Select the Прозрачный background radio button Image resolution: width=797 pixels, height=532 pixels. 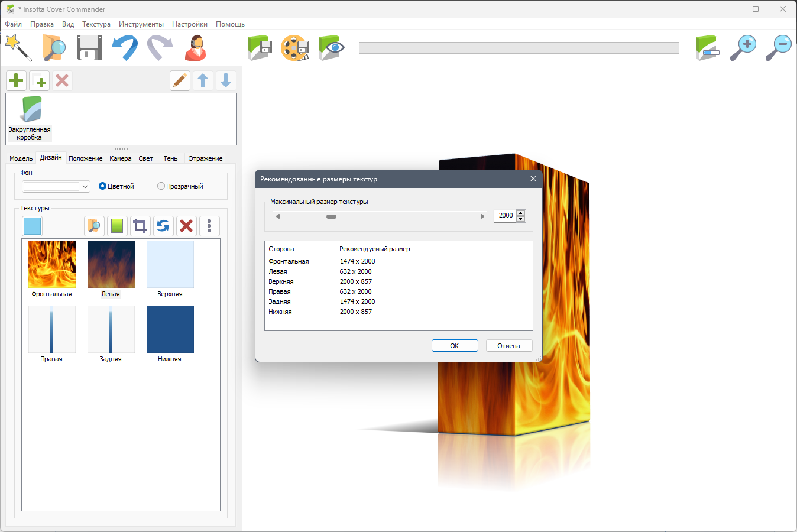[161, 186]
